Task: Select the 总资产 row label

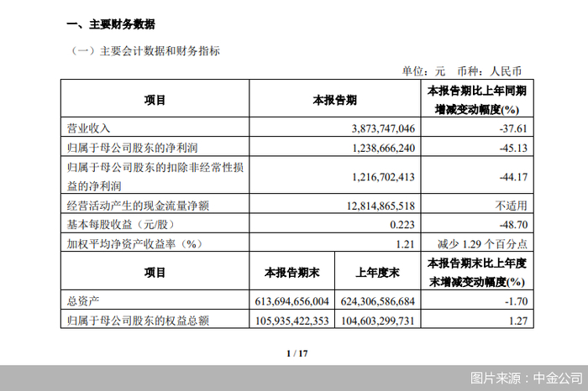Action: tap(83, 301)
